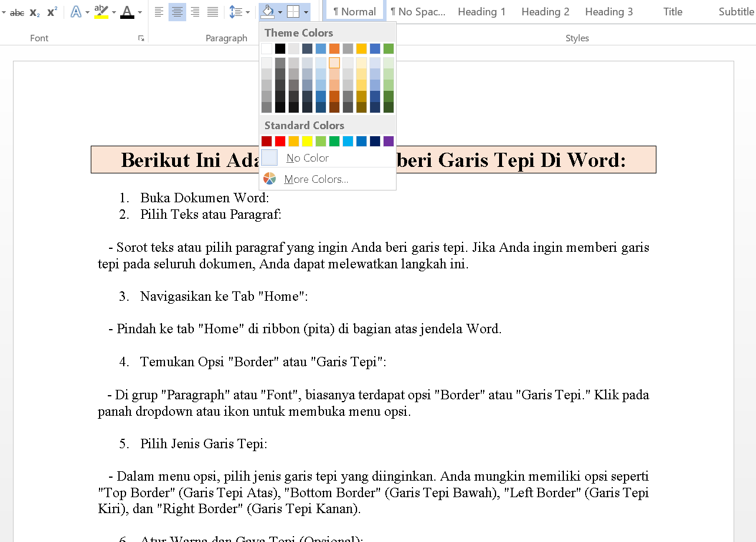Expand the borders dropdown arrow
The width and height of the screenshot is (756, 542).
[306, 12]
